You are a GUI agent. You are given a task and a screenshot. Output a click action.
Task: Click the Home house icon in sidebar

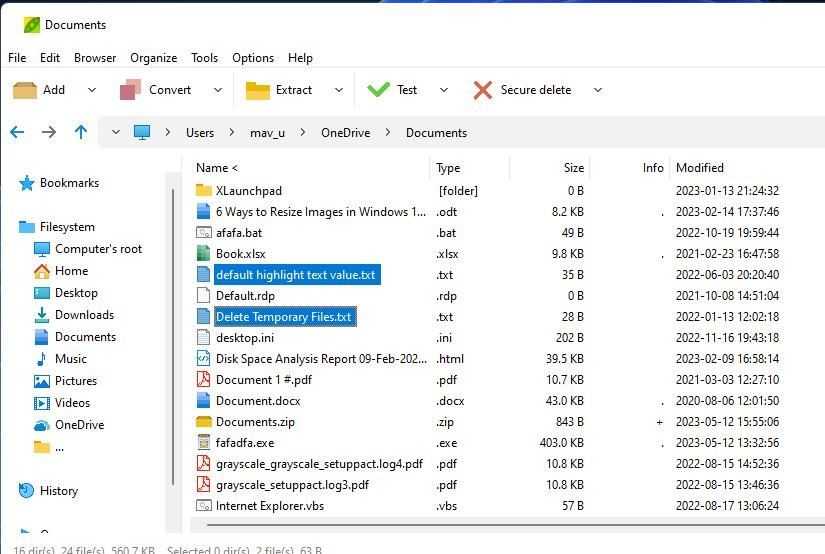(42, 271)
